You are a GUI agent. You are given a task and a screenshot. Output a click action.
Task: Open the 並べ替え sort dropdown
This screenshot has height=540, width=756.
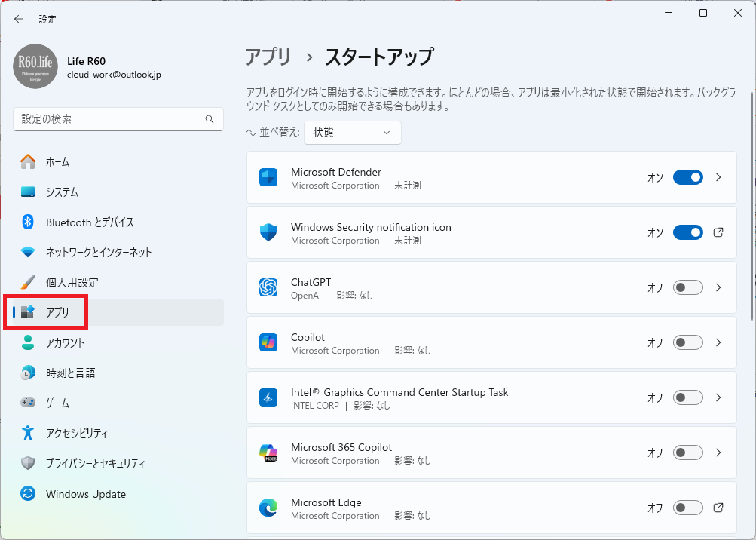click(353, 133)
